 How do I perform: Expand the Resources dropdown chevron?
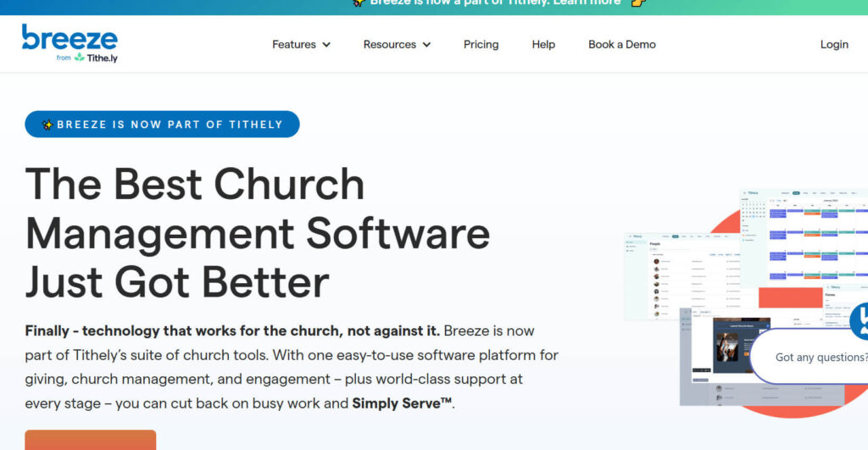[427, 45]
